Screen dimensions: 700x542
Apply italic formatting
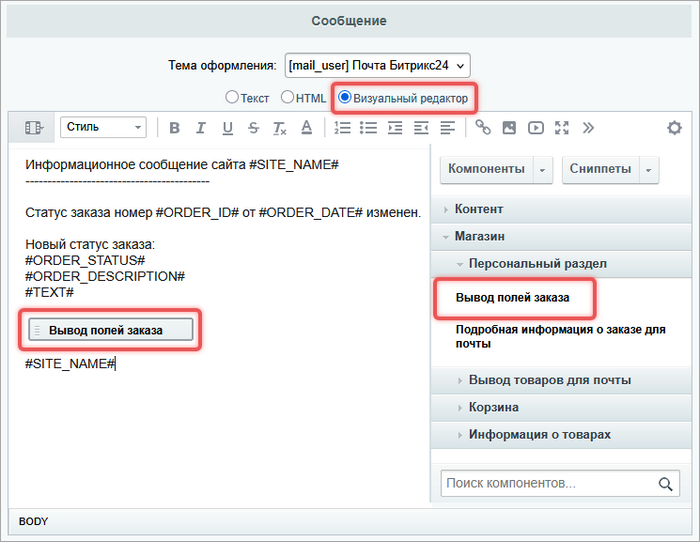tap(201, 128)
